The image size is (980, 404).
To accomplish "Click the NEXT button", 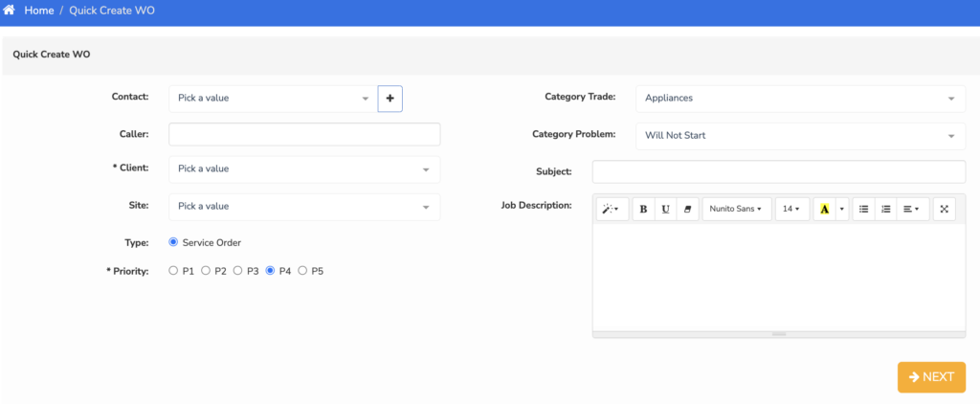I will 931,377.
